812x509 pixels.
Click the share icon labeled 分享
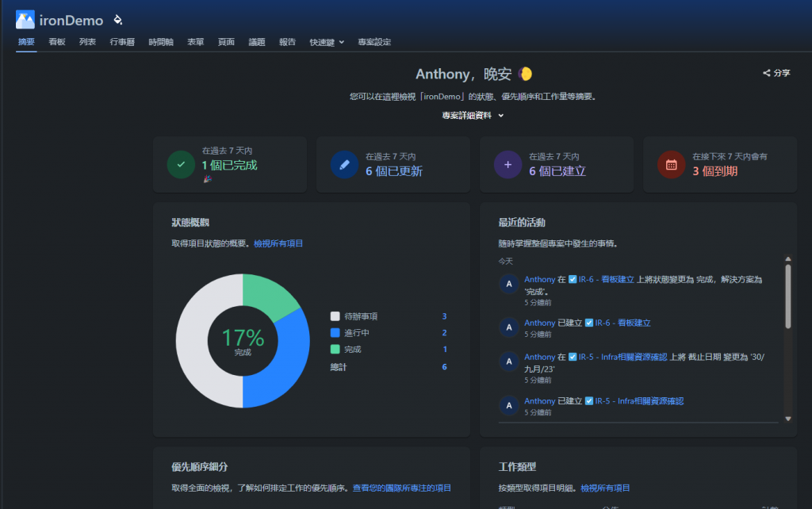(767, 73)
